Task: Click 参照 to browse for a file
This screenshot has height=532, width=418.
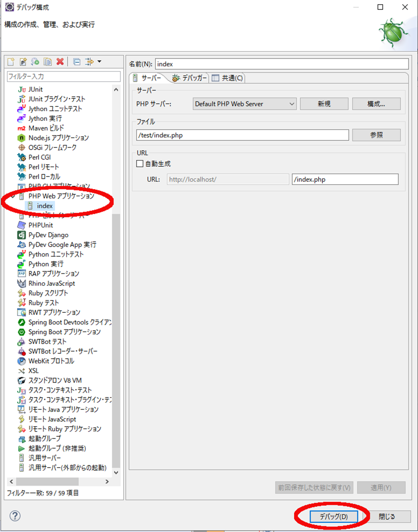Action: [376, 135]
